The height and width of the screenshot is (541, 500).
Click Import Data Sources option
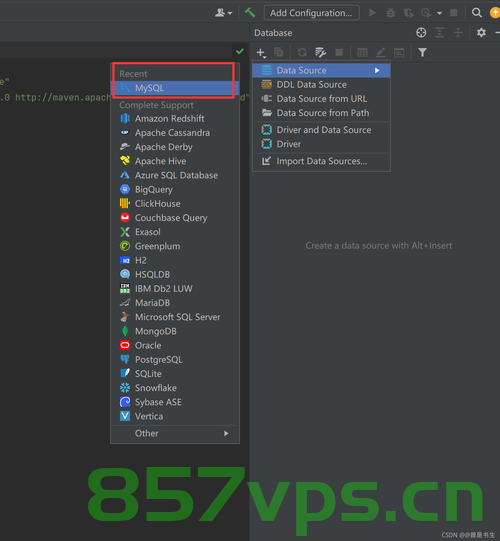321,161
